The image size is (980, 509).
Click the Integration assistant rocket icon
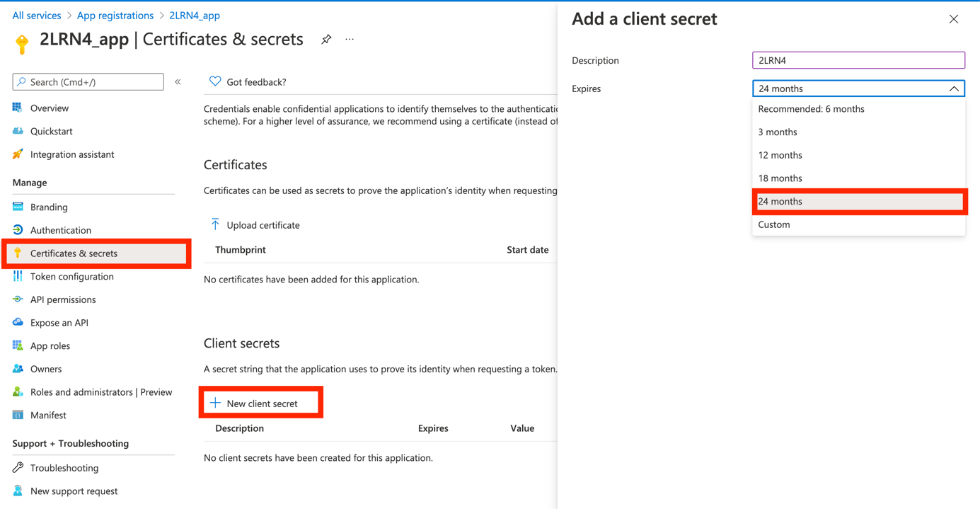18,154
